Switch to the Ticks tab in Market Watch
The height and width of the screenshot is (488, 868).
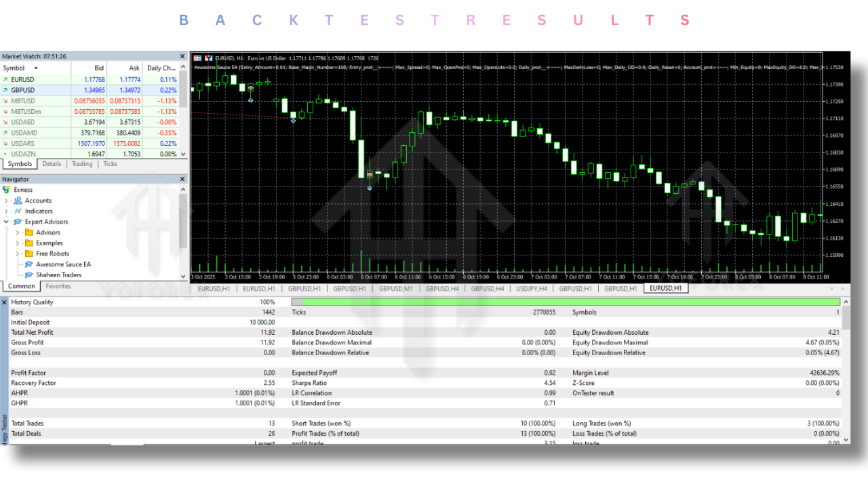point(110,164)
